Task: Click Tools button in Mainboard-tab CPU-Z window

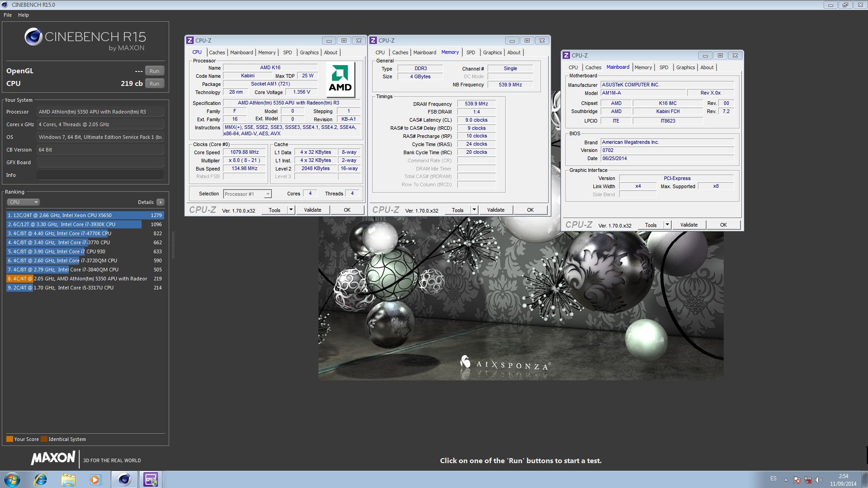Action: tap(651, 225)
